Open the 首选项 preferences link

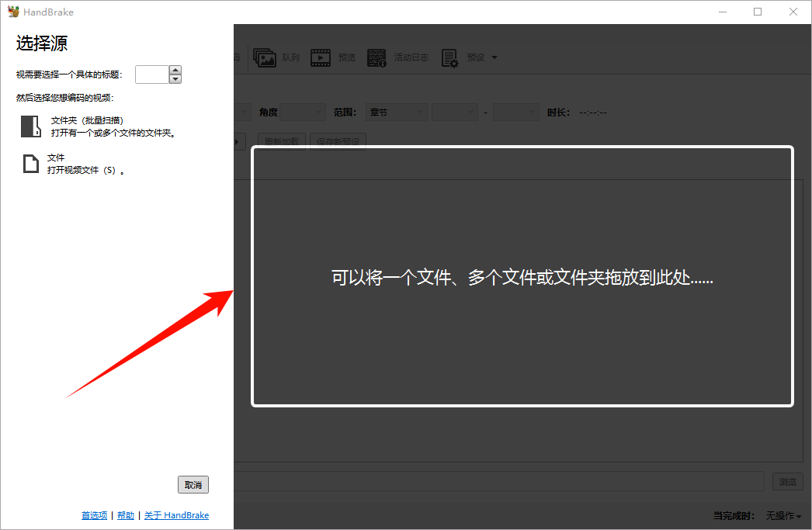tap(94, 515)
